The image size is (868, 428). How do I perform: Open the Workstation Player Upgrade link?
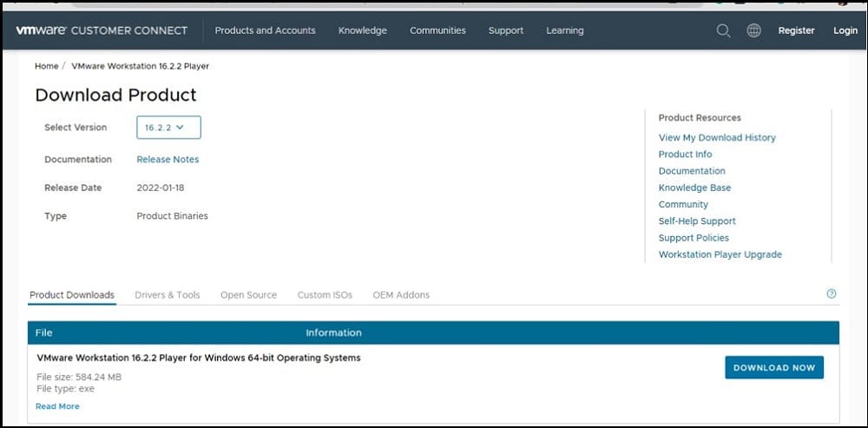[x=720, y=254]
